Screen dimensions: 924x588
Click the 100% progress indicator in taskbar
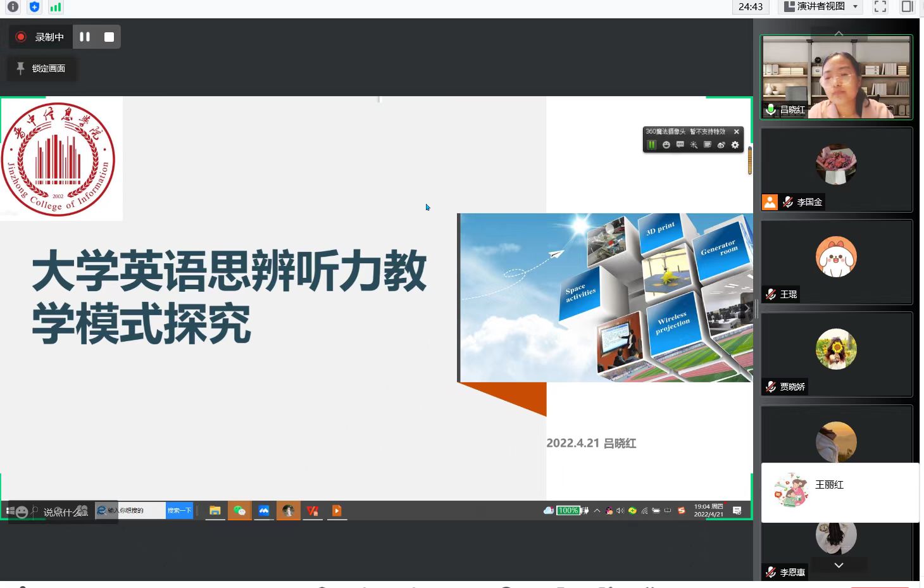(568, 510)
